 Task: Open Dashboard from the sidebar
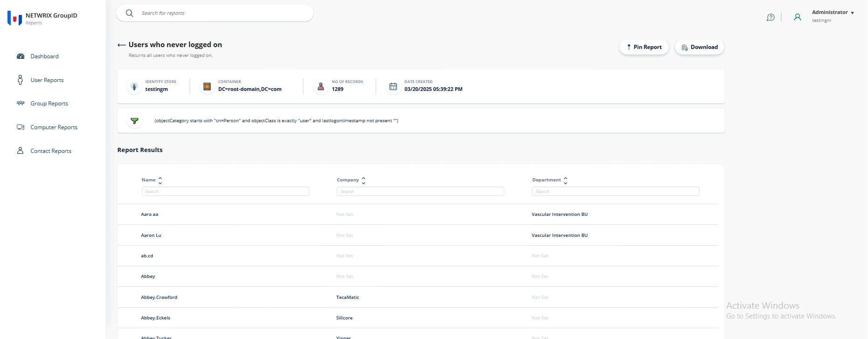tap(44, 56)
